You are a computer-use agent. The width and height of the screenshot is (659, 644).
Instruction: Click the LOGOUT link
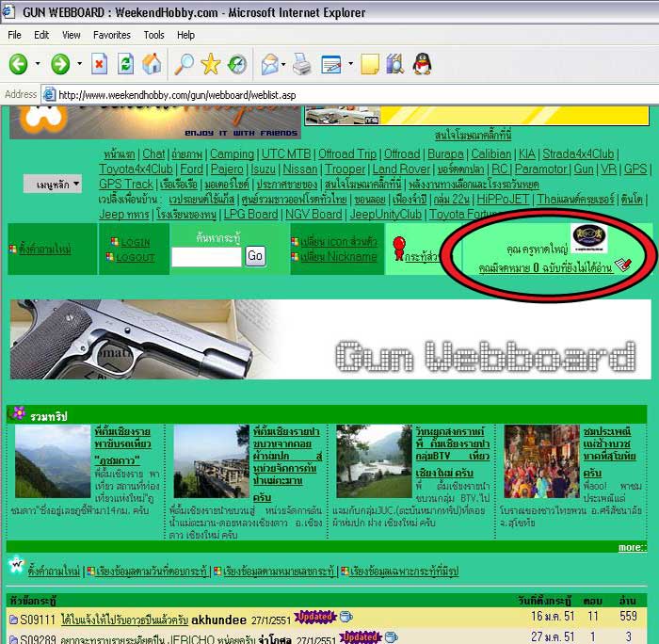(137, 257)
